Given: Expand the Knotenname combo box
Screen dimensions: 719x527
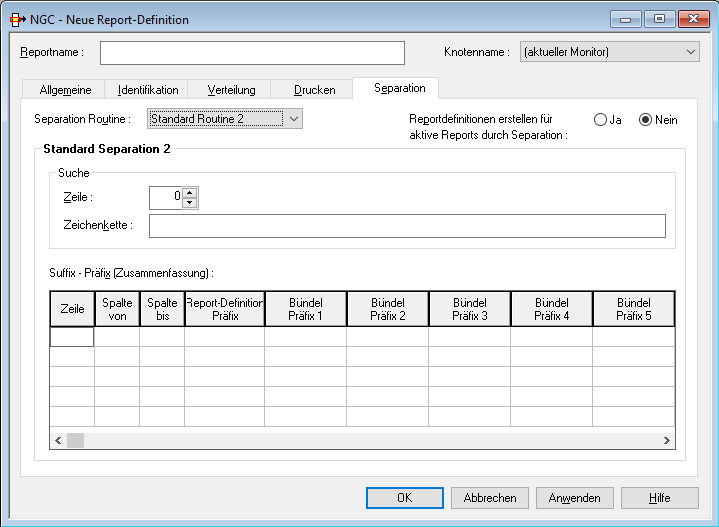Looking at the screenshot, I should pos(691,52).
